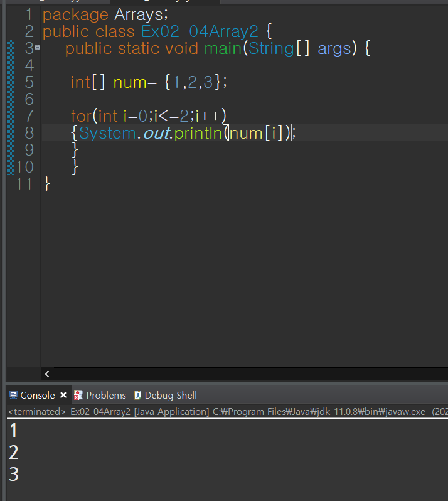Switch to the Console tab

tap(38, 396)
